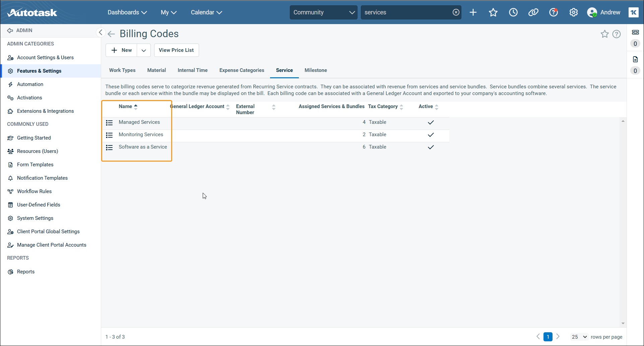Image resolution: width=644 pixels, height=346 pixels.
Task: Open the bookmarks star in top bar
Action: (493, 12)
